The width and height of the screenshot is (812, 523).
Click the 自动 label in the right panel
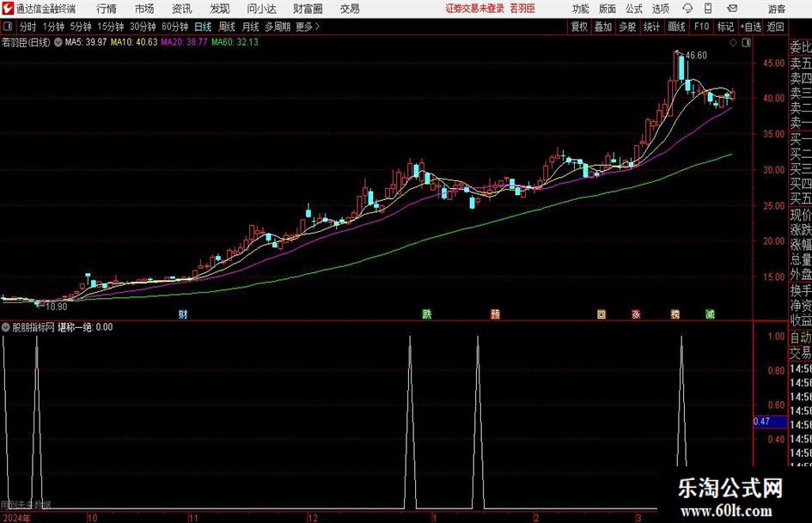tap(801, 338)
